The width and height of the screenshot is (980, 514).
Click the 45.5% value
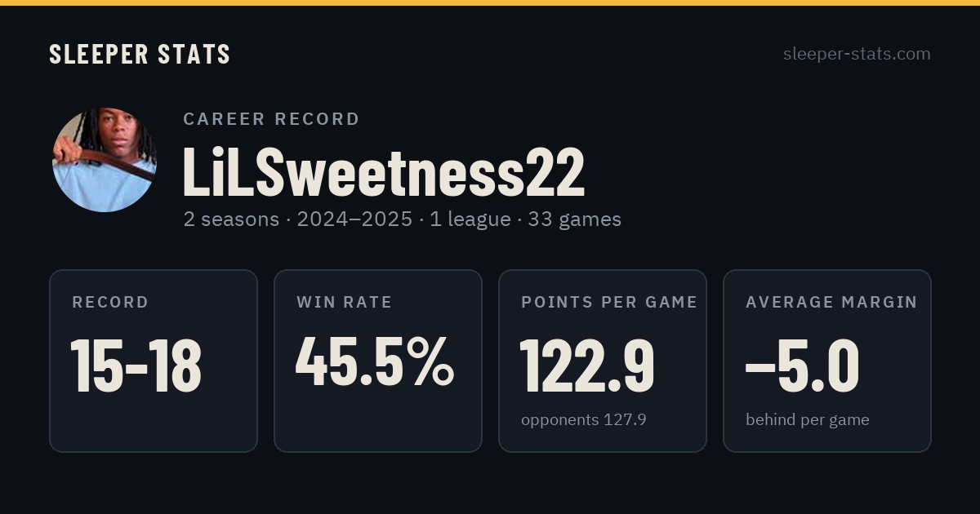(375, 362)
